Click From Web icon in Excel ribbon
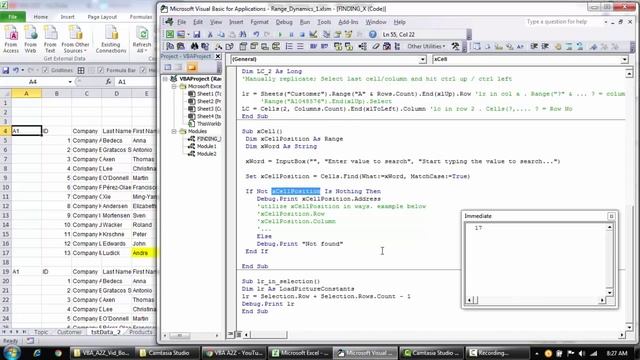 pyautogui.click(x=31, y=39)
